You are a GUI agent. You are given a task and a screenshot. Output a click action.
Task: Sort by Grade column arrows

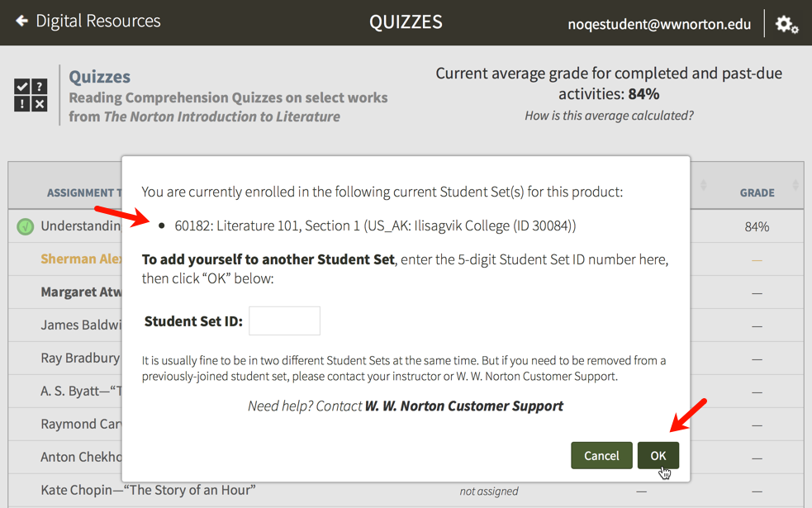coord(795,186)
